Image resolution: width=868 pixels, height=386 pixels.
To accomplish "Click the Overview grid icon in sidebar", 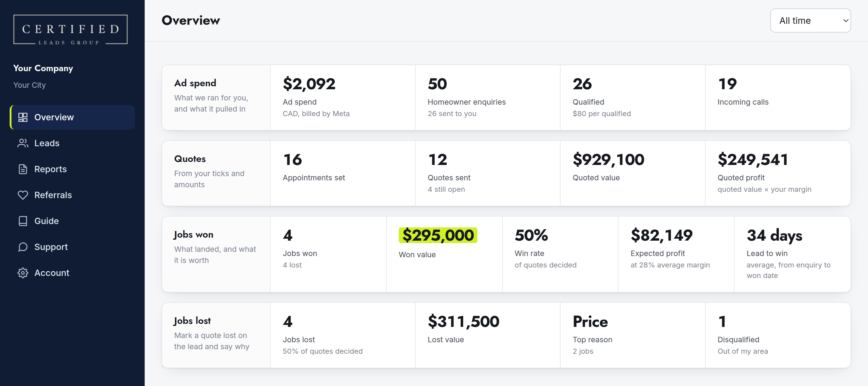I will tap(23, 117).
